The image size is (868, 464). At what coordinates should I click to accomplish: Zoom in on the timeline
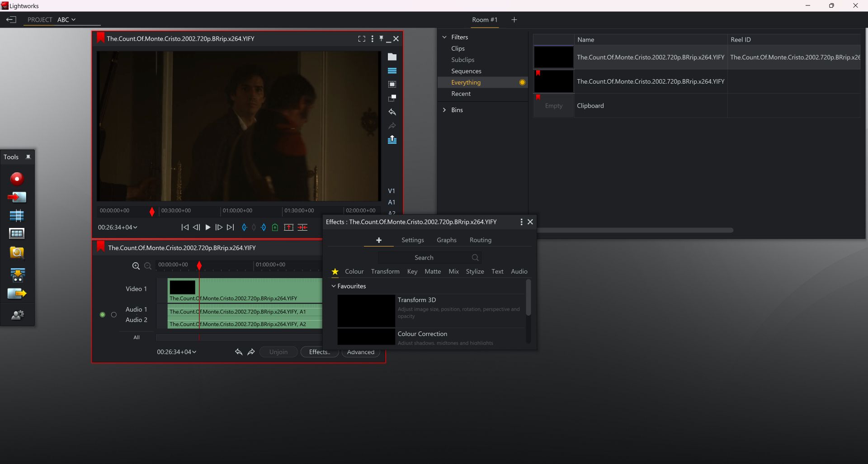tap(136, 266)
